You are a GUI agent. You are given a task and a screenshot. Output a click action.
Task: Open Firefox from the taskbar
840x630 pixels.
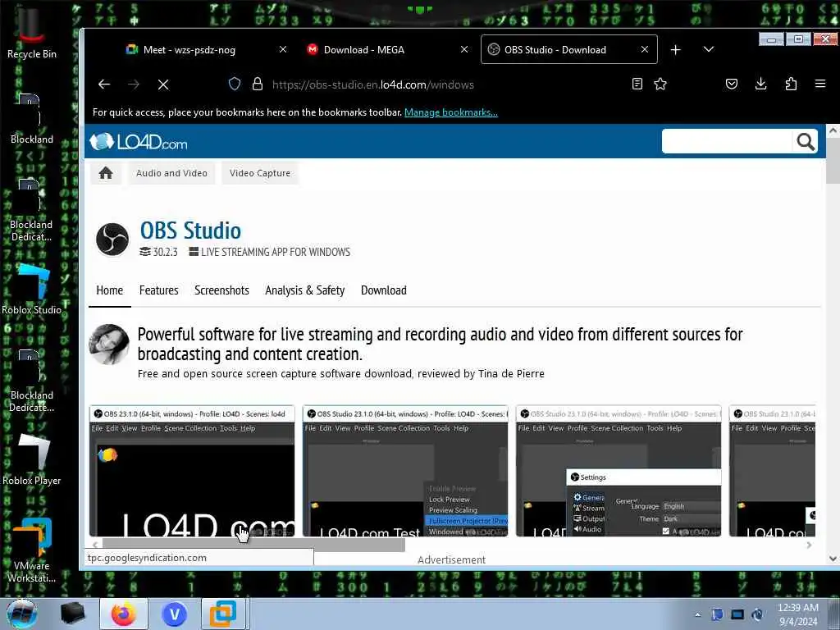pyautogui.click(x=124, y=614)
